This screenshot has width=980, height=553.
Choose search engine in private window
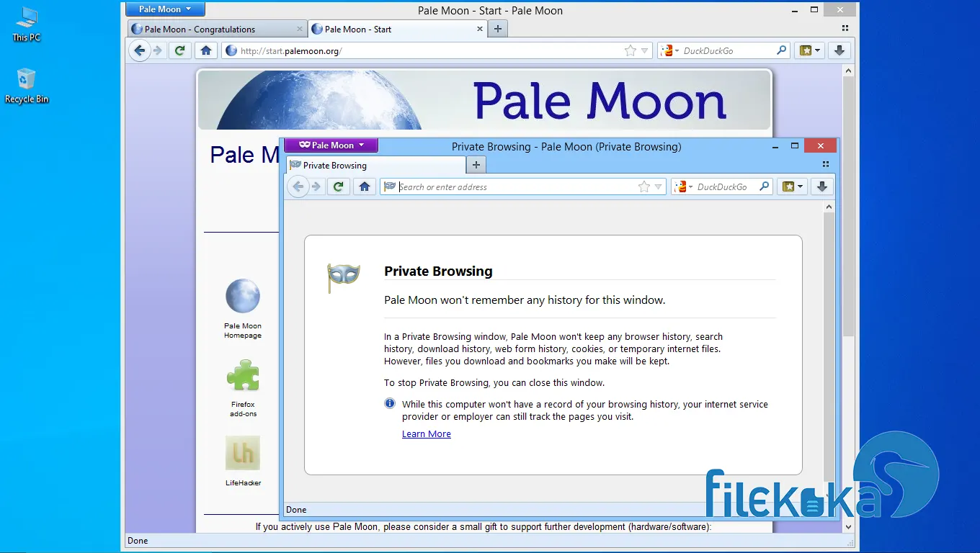684,186
